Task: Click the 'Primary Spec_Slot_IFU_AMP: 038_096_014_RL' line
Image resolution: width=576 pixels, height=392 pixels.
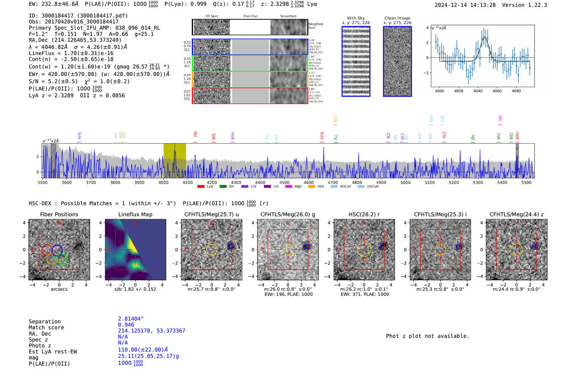Action: (95, 28)
